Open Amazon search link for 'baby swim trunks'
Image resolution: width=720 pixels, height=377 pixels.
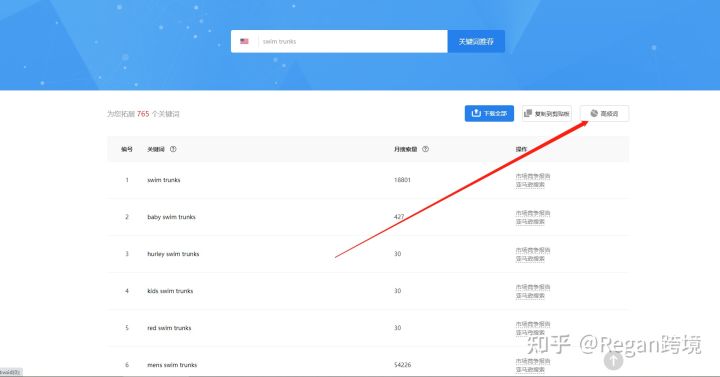(530, 222)
